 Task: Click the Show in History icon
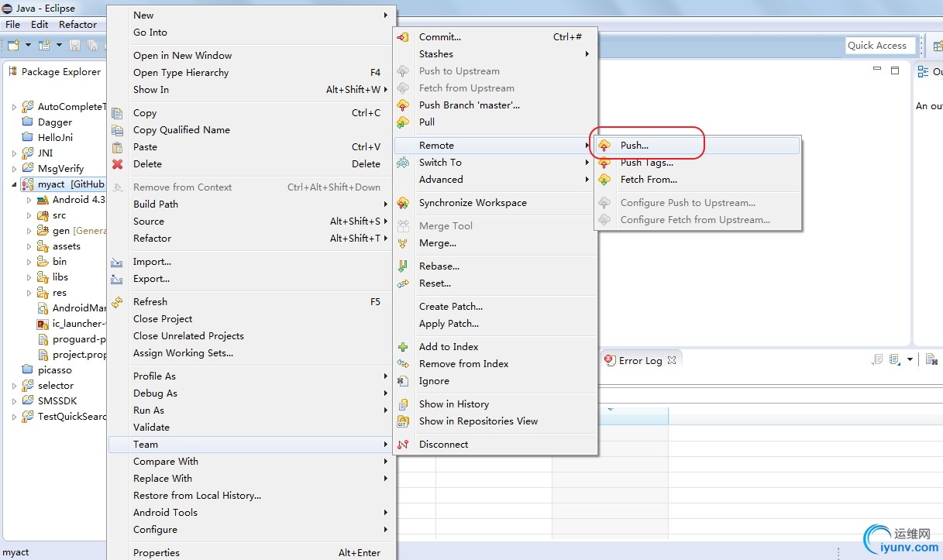(403, 404)
